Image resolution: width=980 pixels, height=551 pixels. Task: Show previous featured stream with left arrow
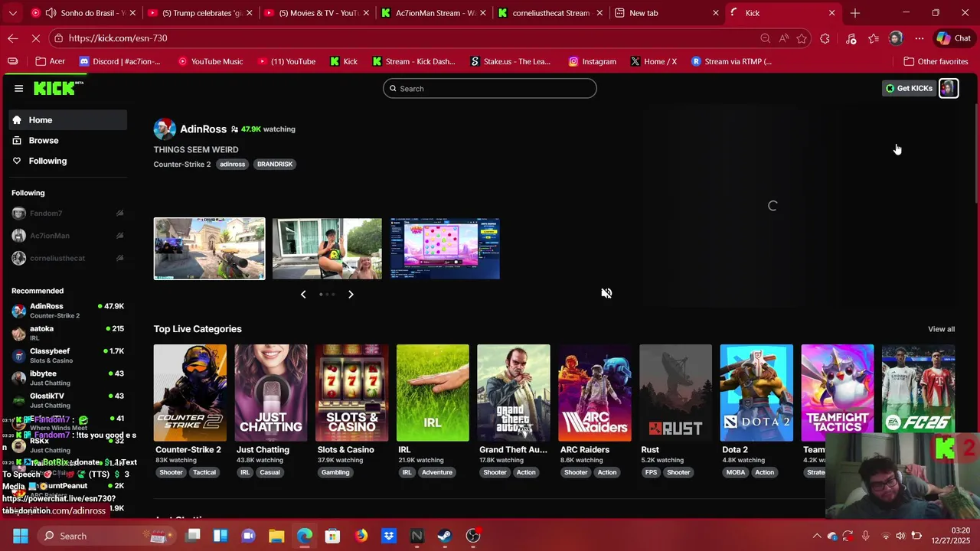tap(303, 294)
